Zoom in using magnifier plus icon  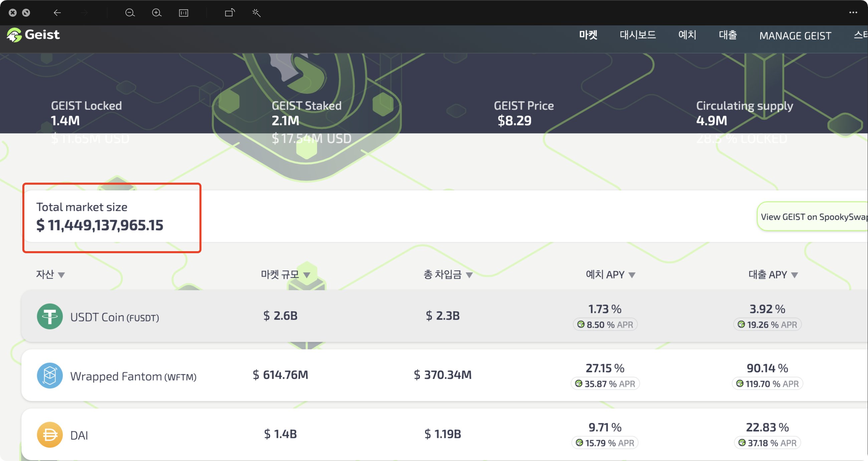[157, 13]
